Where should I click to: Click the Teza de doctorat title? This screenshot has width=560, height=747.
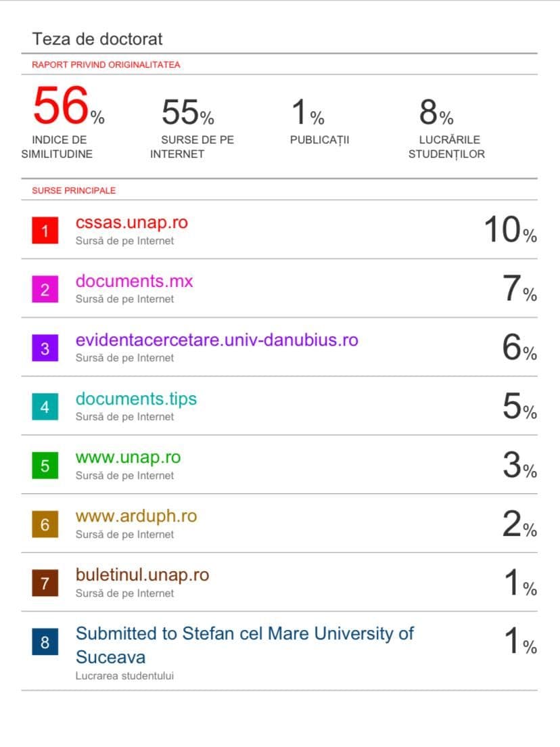coord(97,39)
